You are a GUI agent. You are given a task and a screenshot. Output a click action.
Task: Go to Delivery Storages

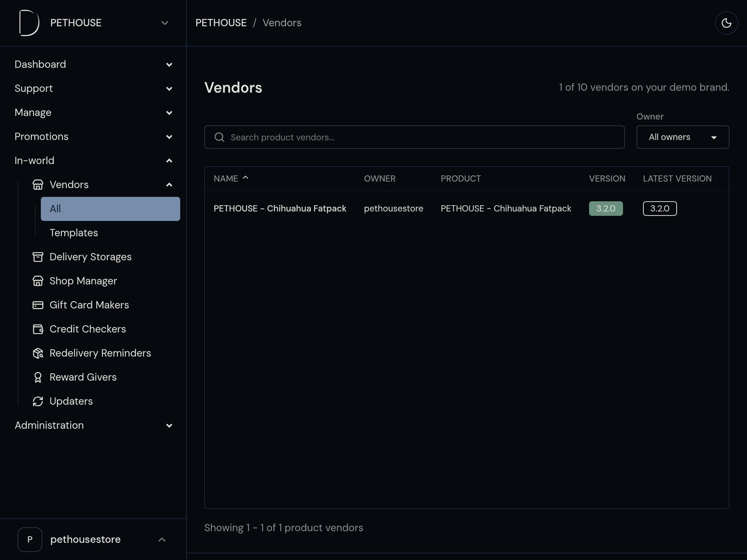point(90,257)
